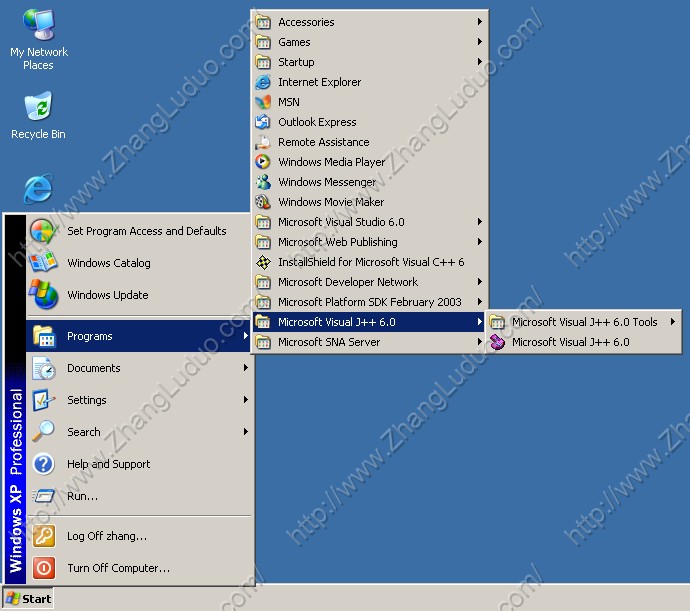
Task: Expand the Documents submenu arrow
Action: 246,368
